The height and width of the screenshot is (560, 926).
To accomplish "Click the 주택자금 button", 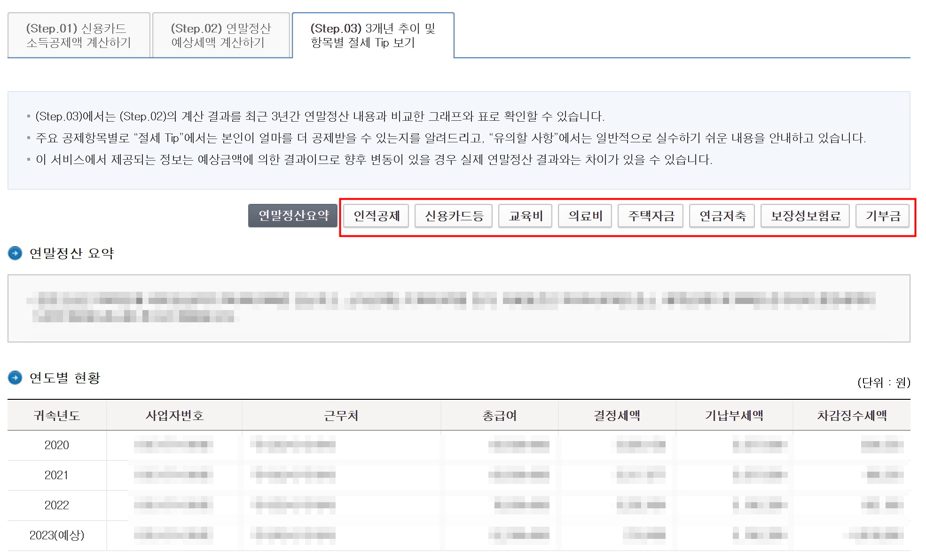I will (x=651, y=216).
